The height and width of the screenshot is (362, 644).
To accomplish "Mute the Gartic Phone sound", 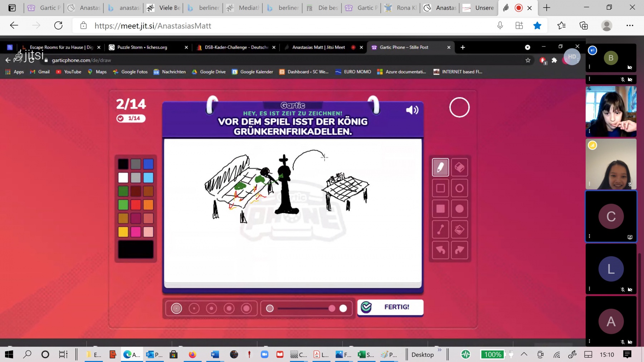I will 412,110.
